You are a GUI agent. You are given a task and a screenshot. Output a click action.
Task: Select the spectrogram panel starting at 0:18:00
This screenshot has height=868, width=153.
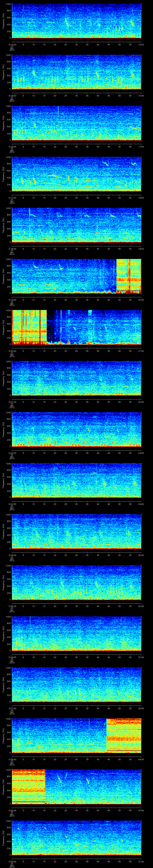coord(76,225)
